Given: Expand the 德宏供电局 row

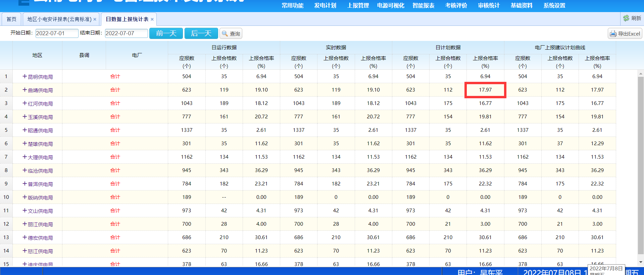Looking at the screenshot, I should pos(25,237).
